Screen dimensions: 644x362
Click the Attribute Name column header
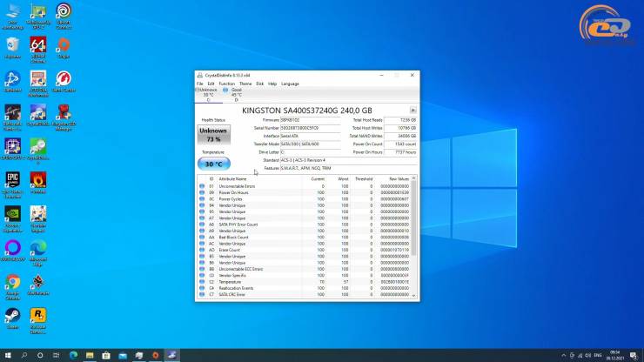click(x=233, y=179)
